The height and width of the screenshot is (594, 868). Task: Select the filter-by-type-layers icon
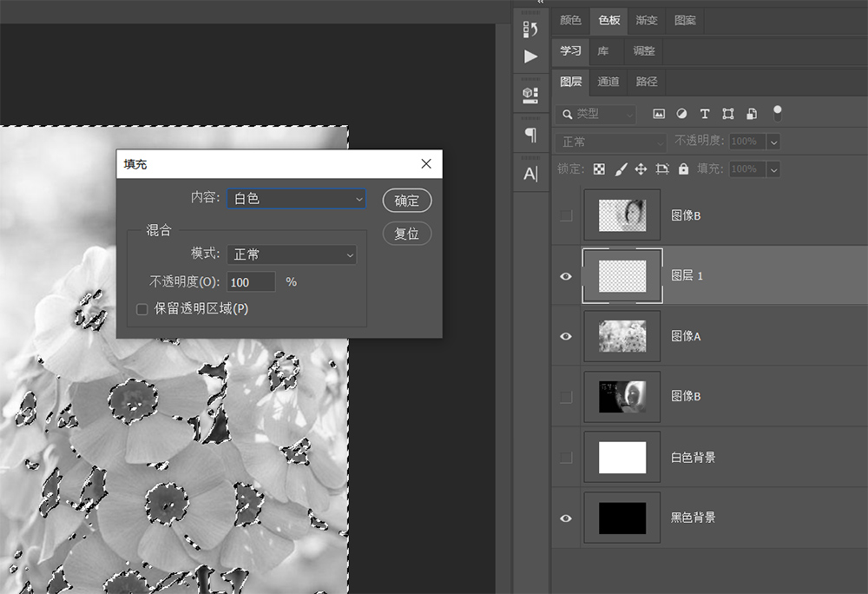[705, 113]
